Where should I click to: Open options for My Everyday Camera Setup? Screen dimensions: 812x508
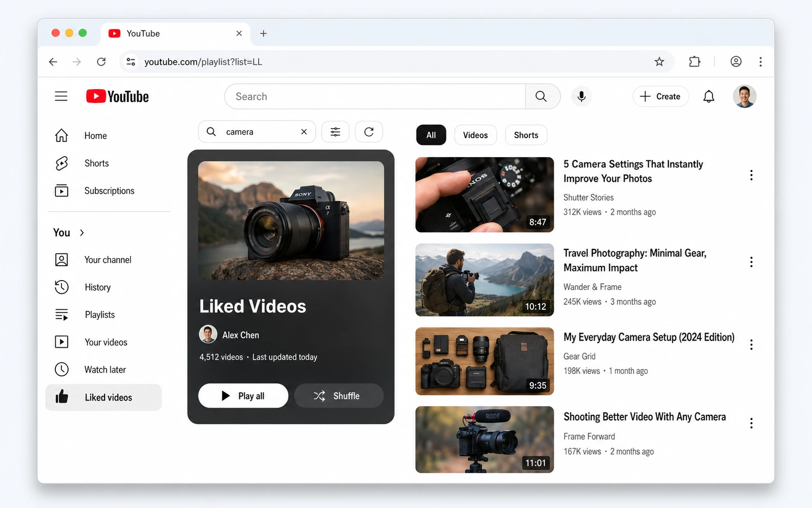(x=751, y=345)
